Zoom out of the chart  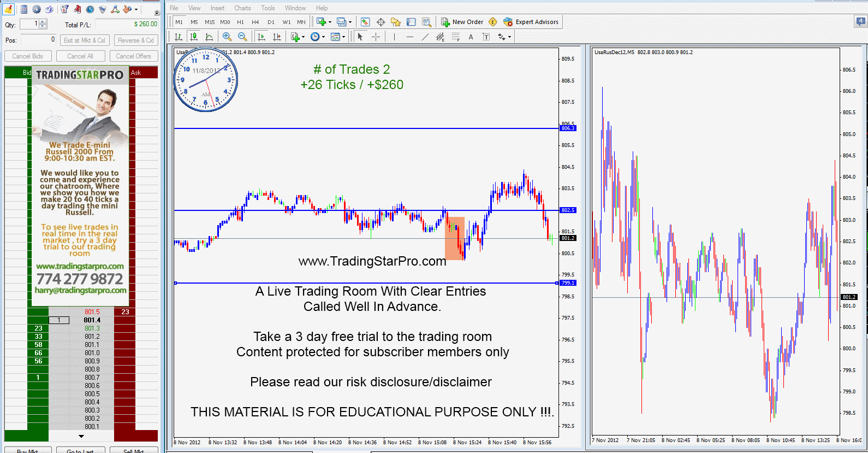(242, 37)
